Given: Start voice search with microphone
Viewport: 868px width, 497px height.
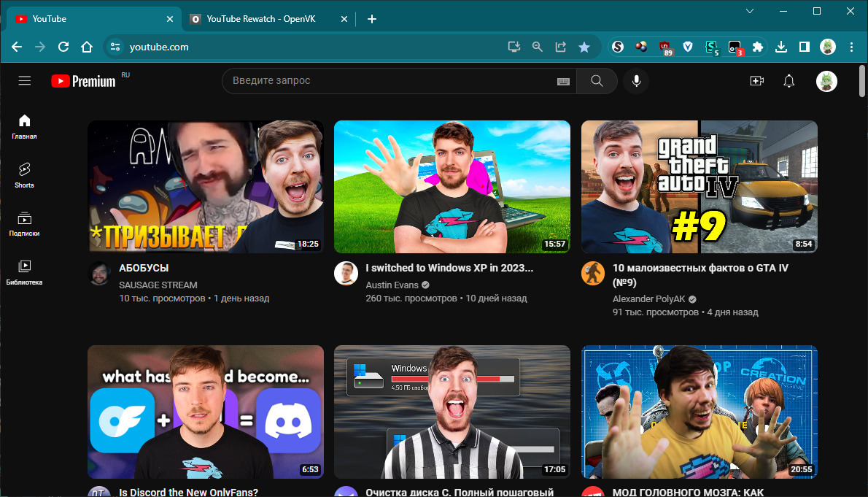Looking at the screenshot, I should point(637,81).
